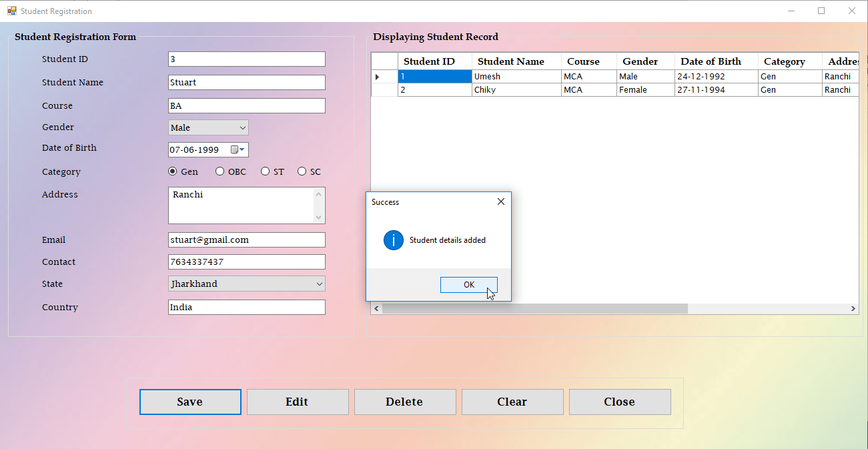Image resolution: width=868 pixels, height=449 pixels.
Task: Select the SC category radio button
Action: [x=302, y=171]
